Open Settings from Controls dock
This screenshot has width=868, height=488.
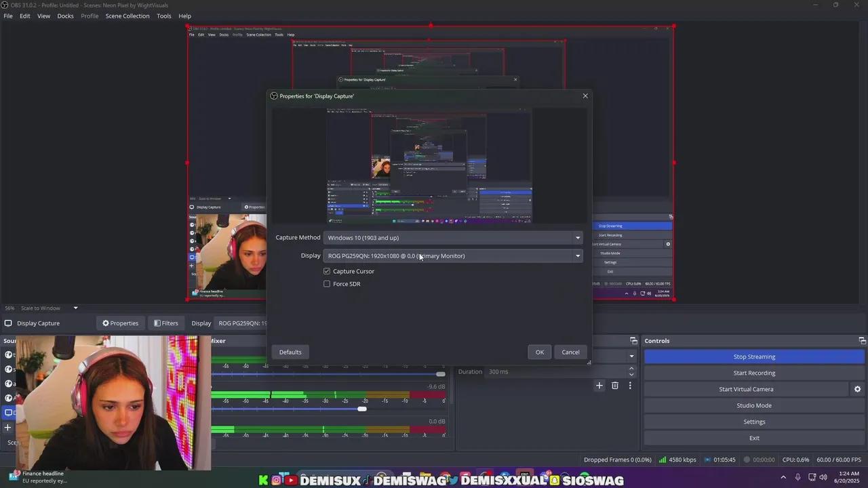754,422
